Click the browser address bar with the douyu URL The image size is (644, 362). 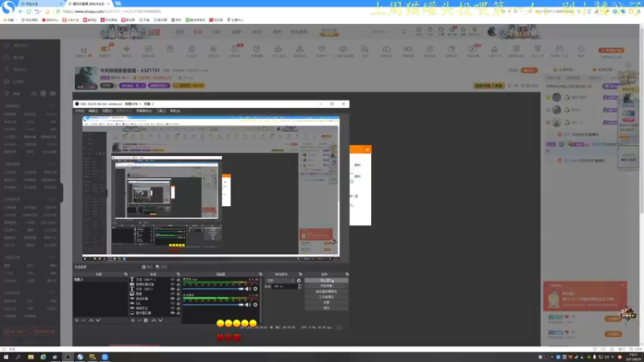tap(111, 11)
